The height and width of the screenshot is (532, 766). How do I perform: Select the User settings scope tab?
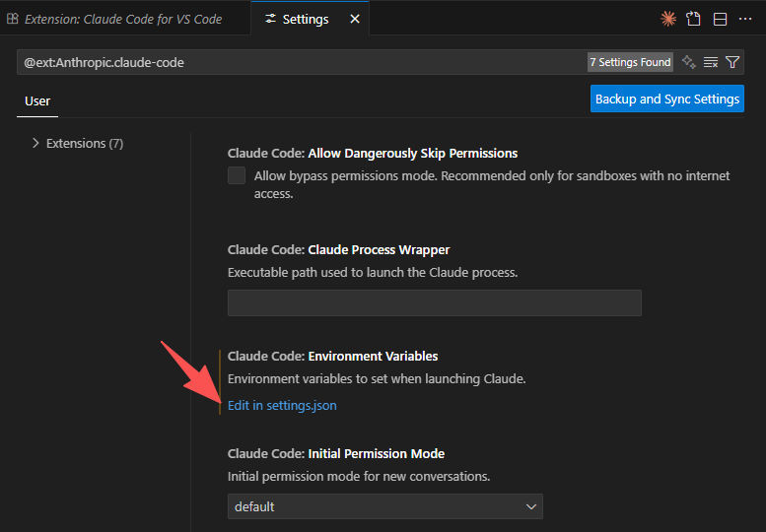pyautogui.click(x=37, y=100)
